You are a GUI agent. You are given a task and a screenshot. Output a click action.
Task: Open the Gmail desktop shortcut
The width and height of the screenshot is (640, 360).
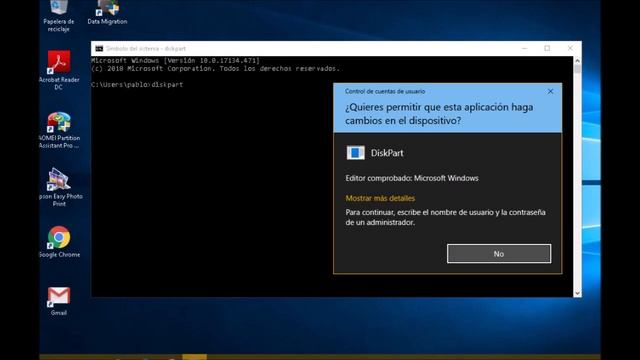coord(59,301)
